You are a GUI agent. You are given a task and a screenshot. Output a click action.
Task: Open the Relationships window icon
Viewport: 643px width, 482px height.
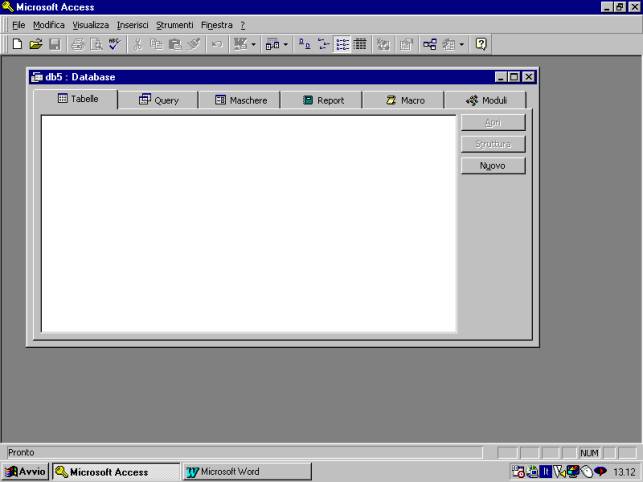[x=429, y=44]
